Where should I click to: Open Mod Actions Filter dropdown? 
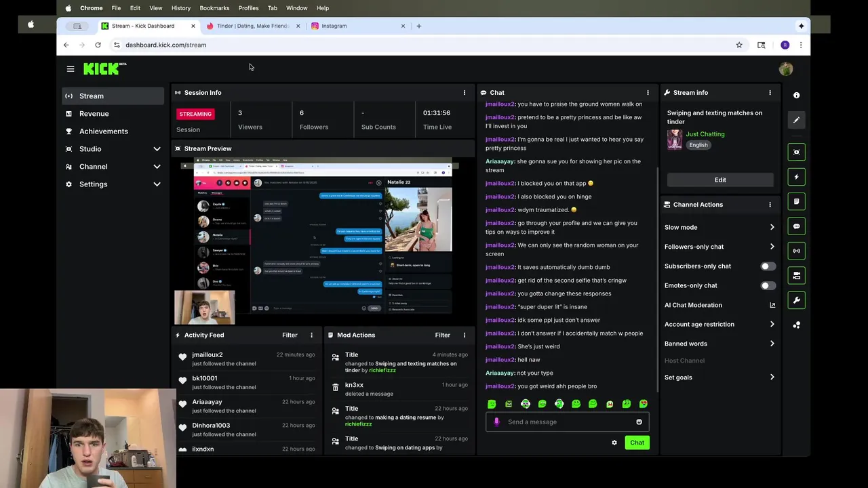(x=442, y=335)
